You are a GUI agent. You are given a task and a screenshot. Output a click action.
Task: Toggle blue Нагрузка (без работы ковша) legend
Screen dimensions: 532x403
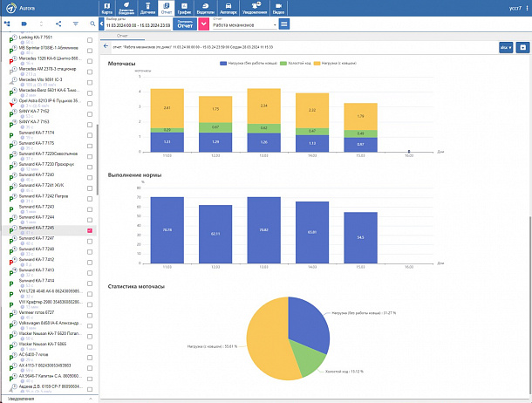coord(223,64)
